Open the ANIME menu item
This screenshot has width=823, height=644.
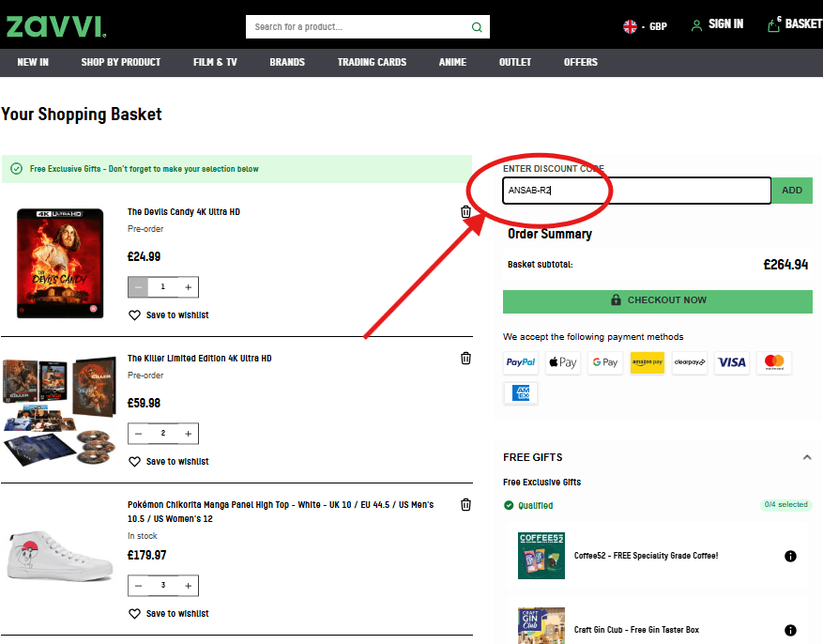click(452, 62)
